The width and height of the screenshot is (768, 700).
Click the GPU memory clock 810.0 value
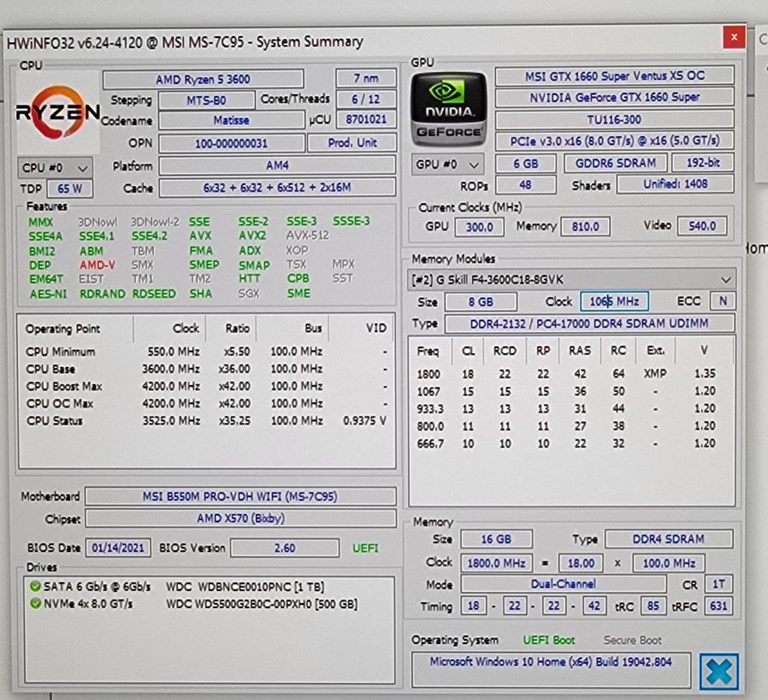click(x=585, y=226)
